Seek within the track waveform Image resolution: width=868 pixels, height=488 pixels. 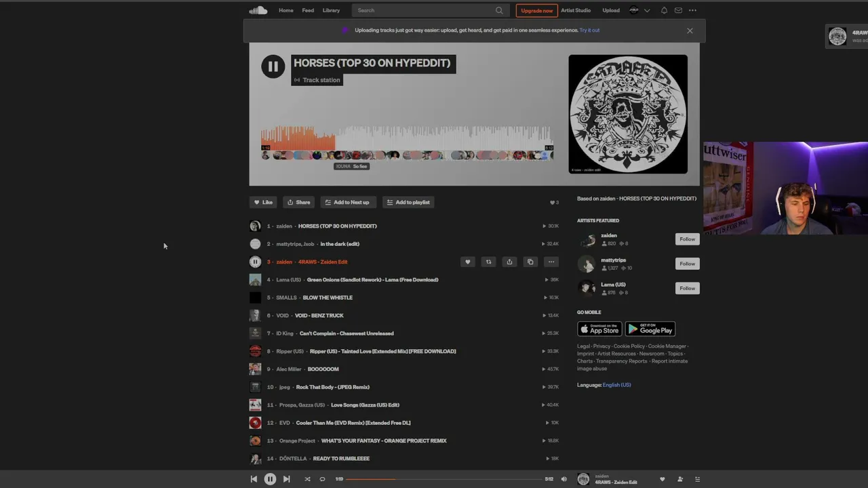click(x=407, y=138)
